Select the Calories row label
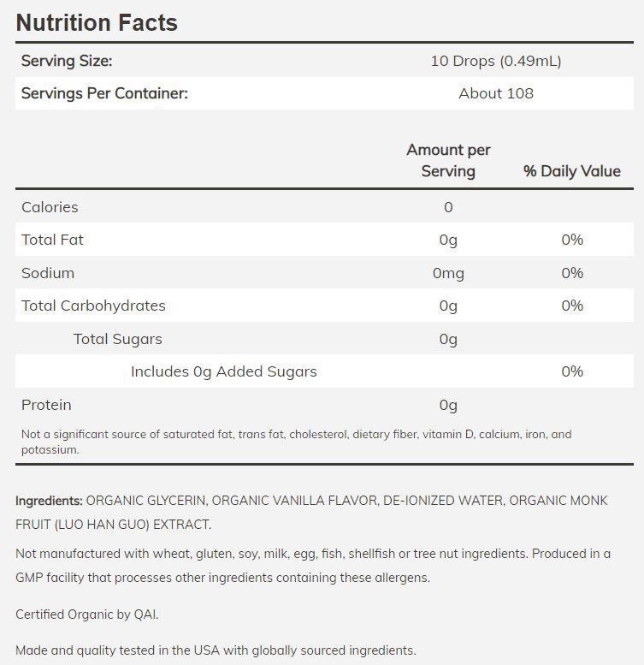The image size is (644, 665). click(50, 207)
